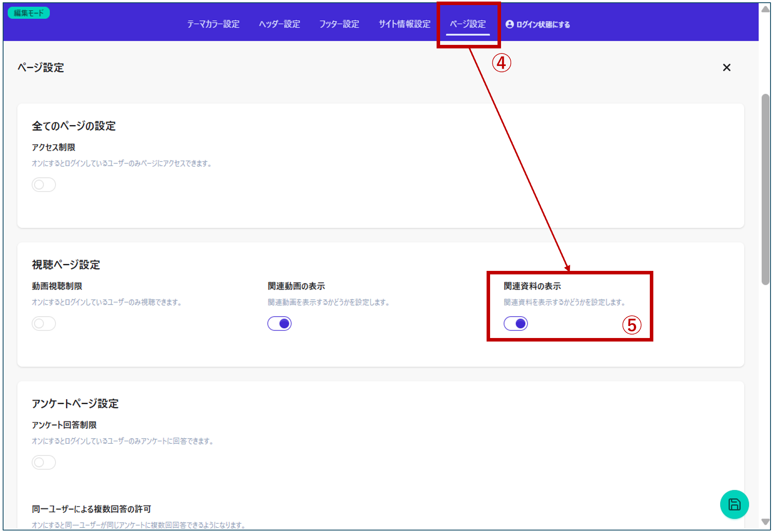774x532 pixels.
Task: Click the scrollbar up arrow
Action: point(765,9)
